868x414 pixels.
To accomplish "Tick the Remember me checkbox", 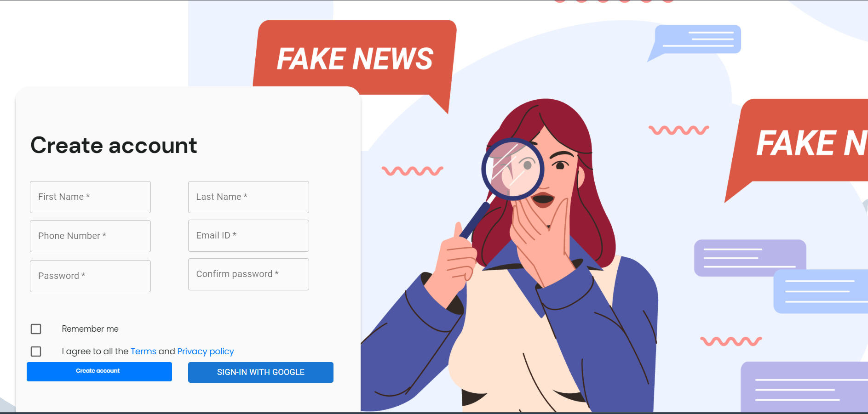I will 36,329.
